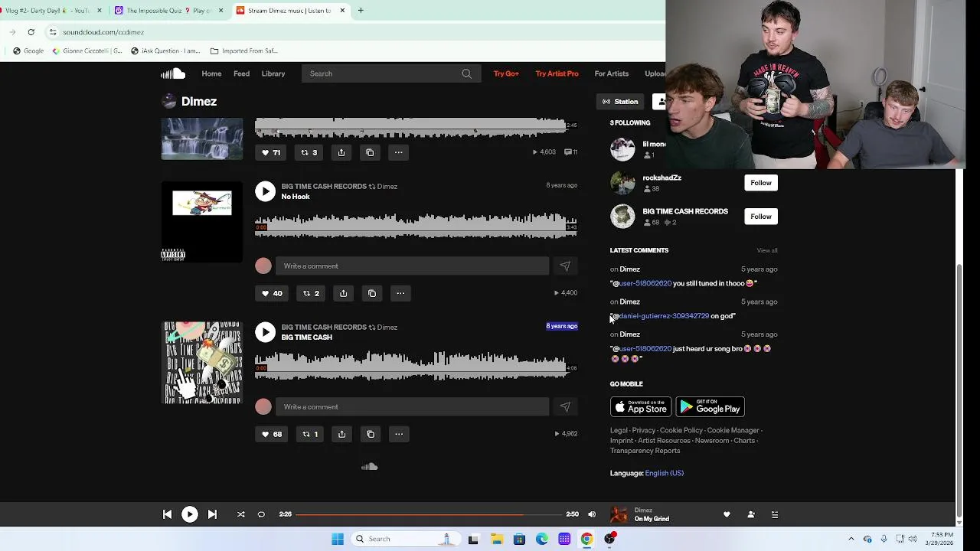The height and width of the screenshot is (551, 980).
Task: Toggle repeat in the player bar
Action: (261, 514)
